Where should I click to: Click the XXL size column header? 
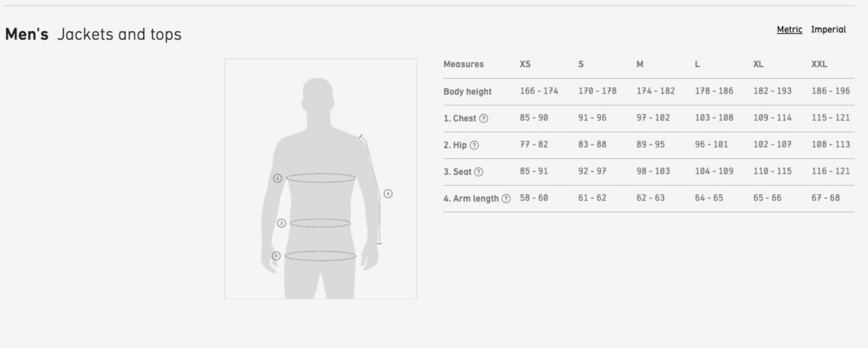(819, 64)
